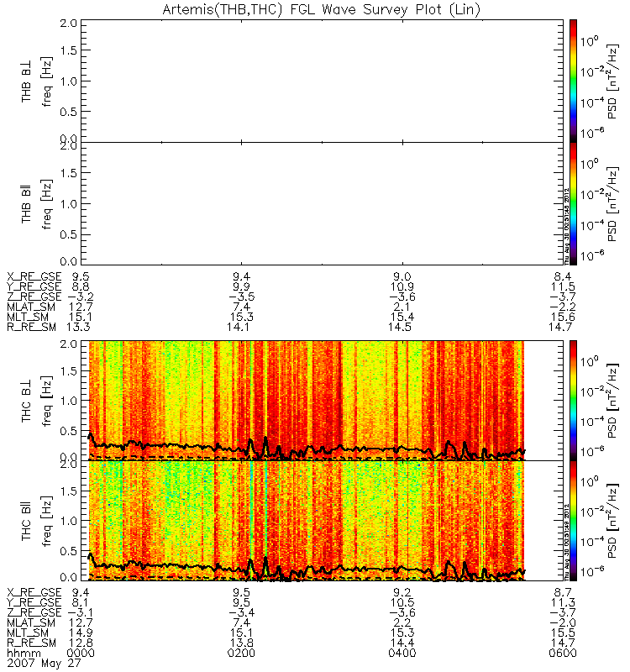Click the Z_RE_GSE value -3.5
The width and height of the screenshot is (630, 672).
241,297
